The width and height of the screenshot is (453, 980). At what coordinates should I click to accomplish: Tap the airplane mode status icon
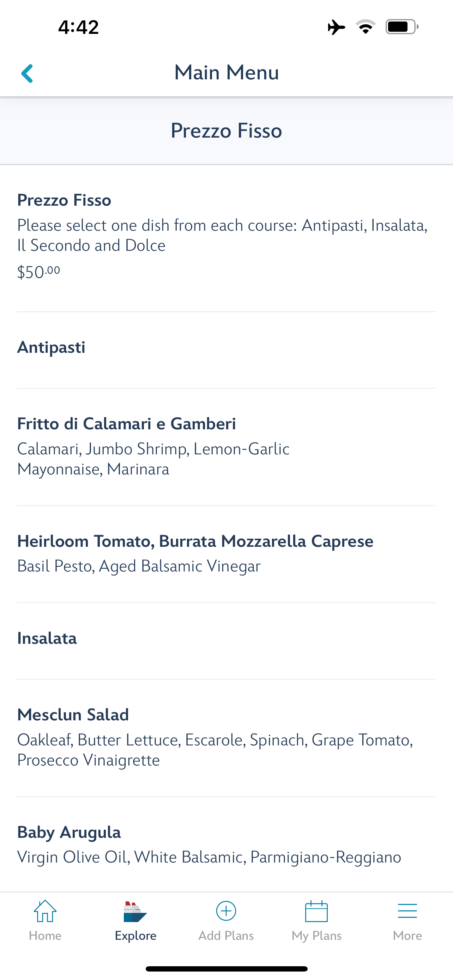(336, 27)
